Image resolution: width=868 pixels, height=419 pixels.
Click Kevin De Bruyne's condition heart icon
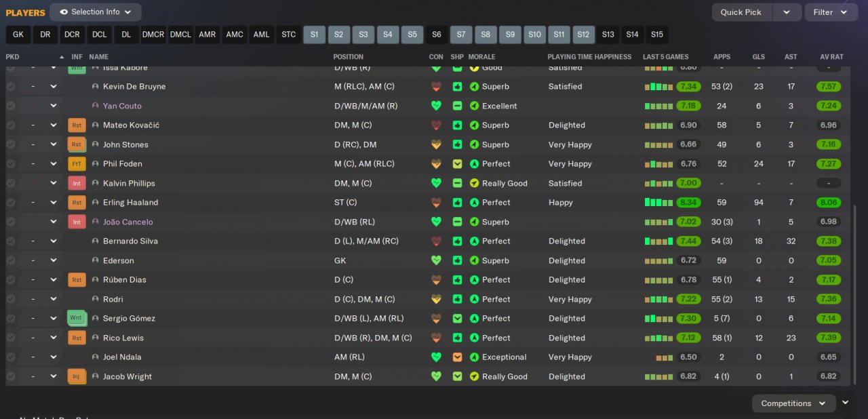(x=436, y=87)
